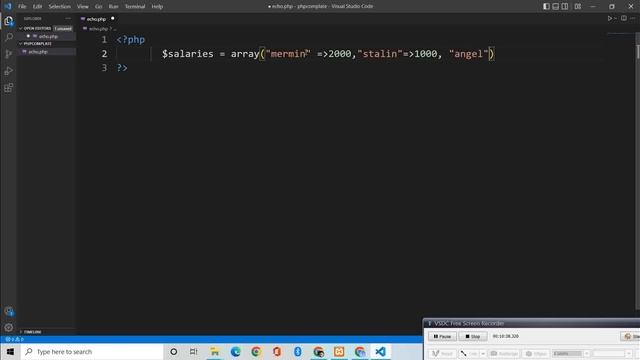Open the Source Control view

coord(9,54)
